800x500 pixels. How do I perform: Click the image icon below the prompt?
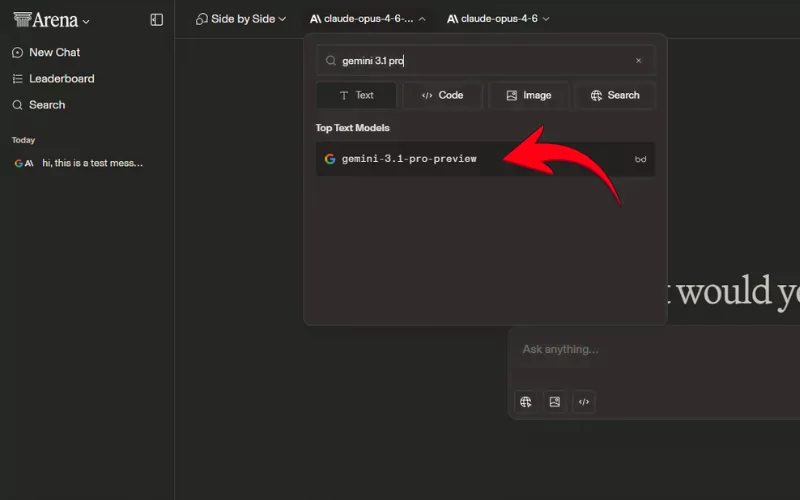(x=555, y=402)
